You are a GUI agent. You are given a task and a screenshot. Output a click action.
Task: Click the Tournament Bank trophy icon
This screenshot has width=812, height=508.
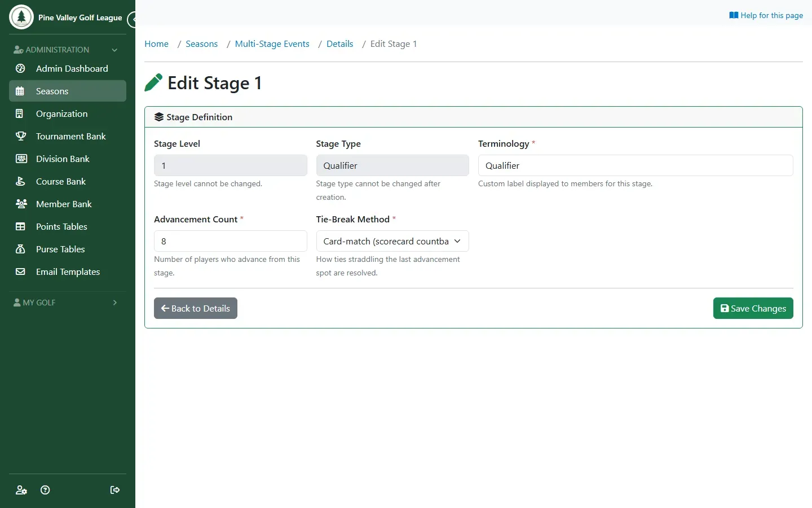[20, 136]
